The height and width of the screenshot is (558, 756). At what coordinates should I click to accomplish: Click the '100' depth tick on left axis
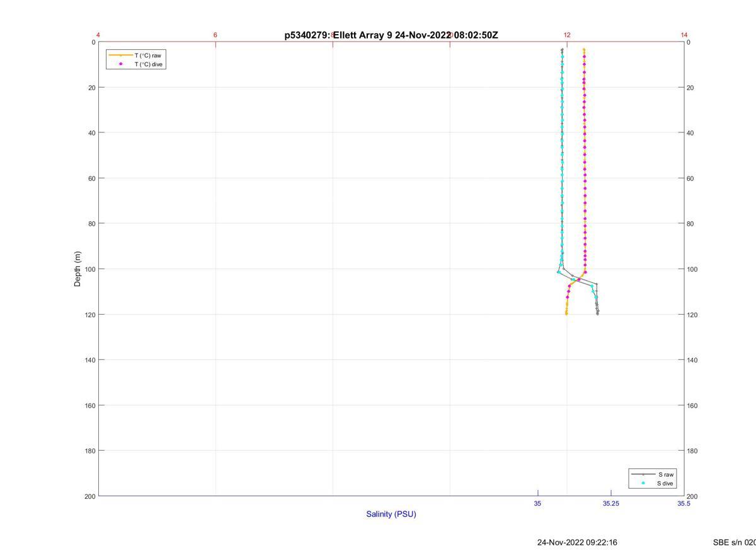click(x=90, y=269)
